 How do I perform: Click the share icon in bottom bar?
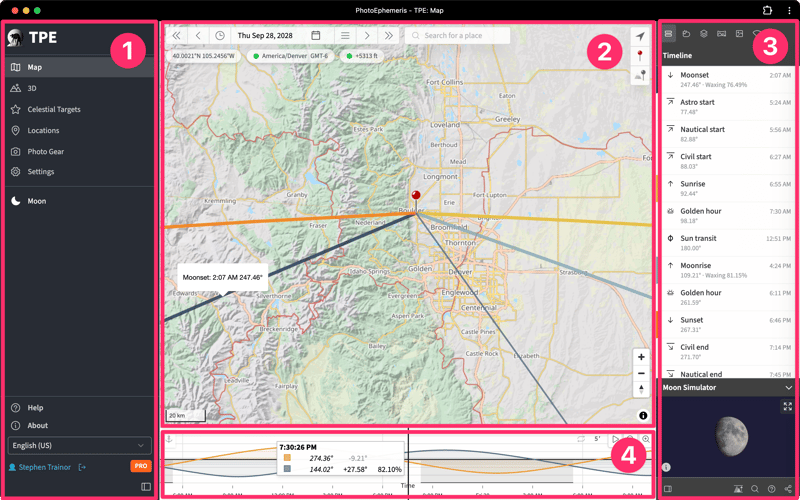[x=788, y=489]
